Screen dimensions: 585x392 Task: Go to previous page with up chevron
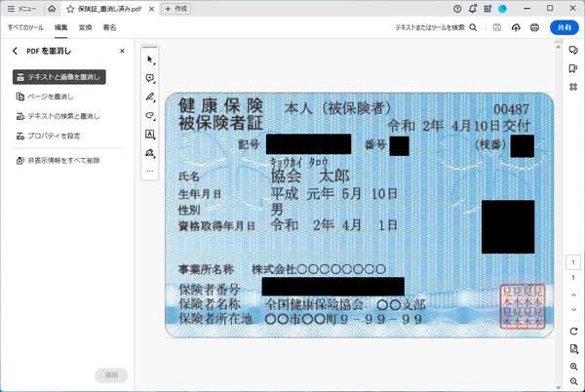[x=573, y=295]
